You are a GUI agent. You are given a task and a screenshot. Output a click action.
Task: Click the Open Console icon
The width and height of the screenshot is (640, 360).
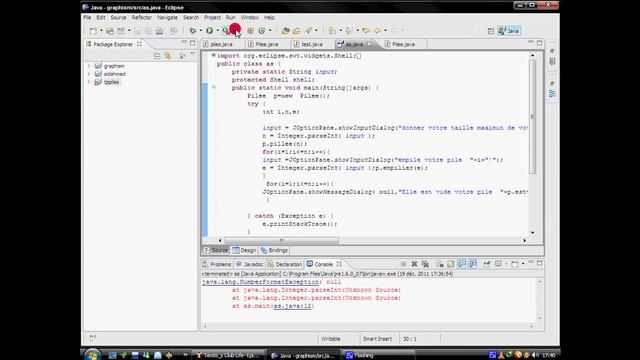click(515, 264)
